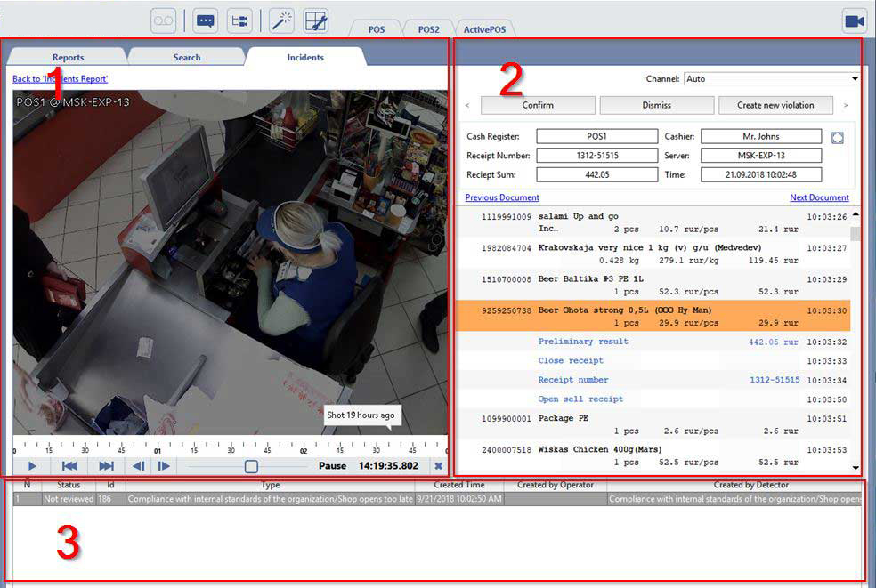Close the playback panel with X icon
Image resolution: width=876 pixels, height=588 pixels.
pyautogui.click(x=438, y=466)
